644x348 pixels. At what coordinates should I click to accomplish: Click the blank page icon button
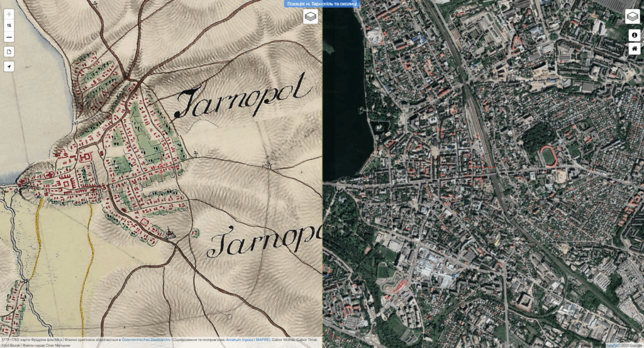[9, 52]
